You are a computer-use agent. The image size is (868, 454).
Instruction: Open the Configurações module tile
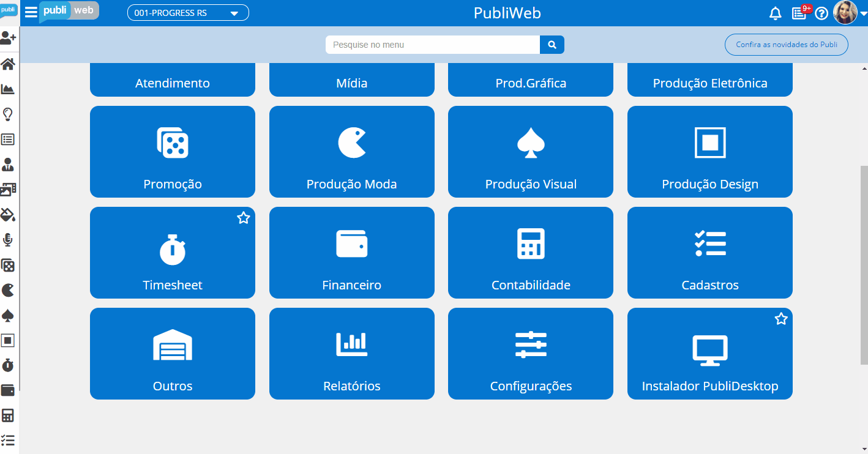tap(531, 354)
